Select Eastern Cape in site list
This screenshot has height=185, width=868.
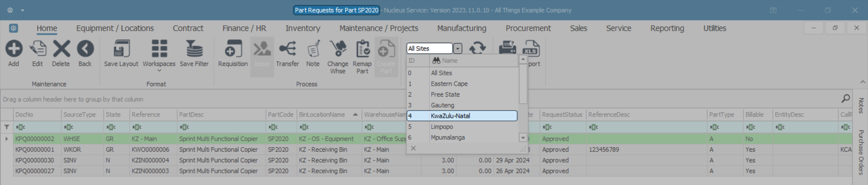tap(462, 83)
